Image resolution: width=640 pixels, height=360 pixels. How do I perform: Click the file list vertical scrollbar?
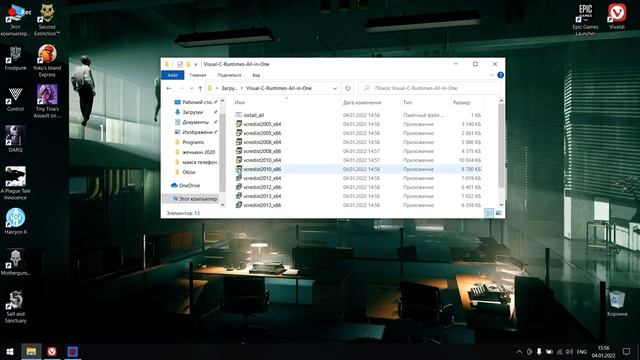pyautogui.click(x=501, y=147)
